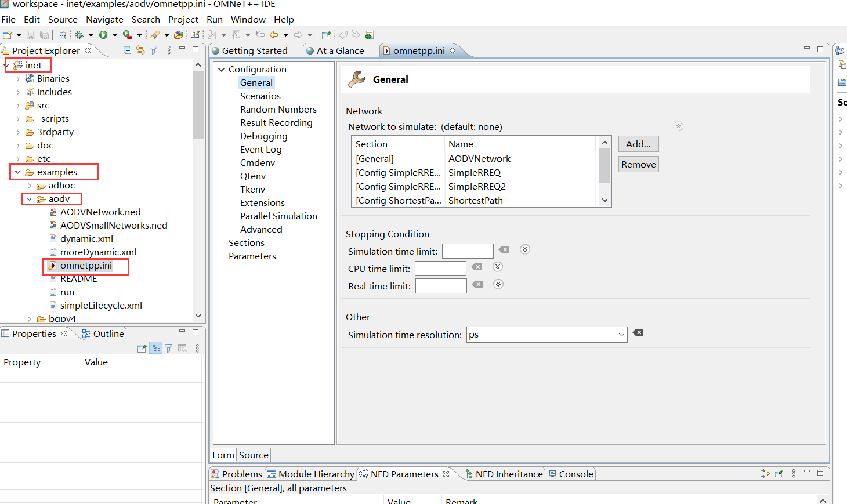Open the filter icon in Project Explorer
Image resolution: width=847 pixels, height=504 pixels.
click(154, 50)
